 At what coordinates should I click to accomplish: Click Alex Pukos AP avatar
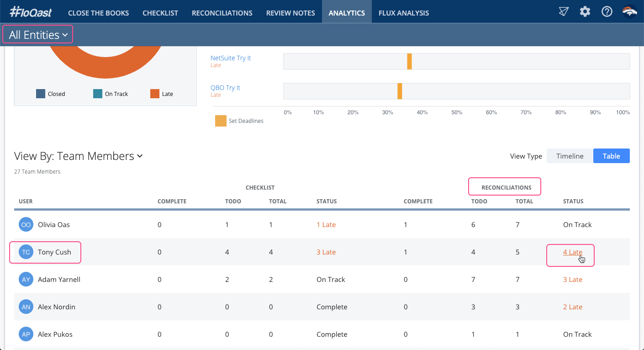[x=26, y=334]
